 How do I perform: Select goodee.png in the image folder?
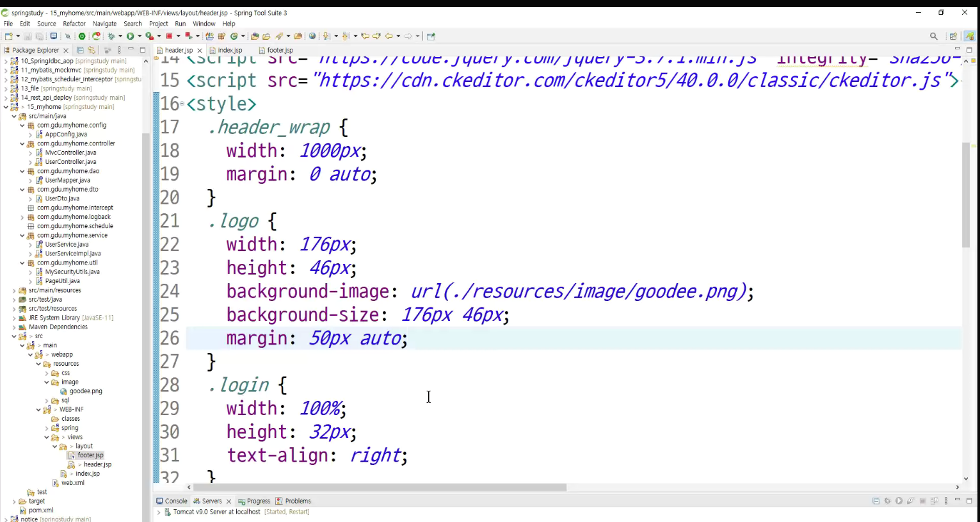pyautogui.click(x=86, y=391)
